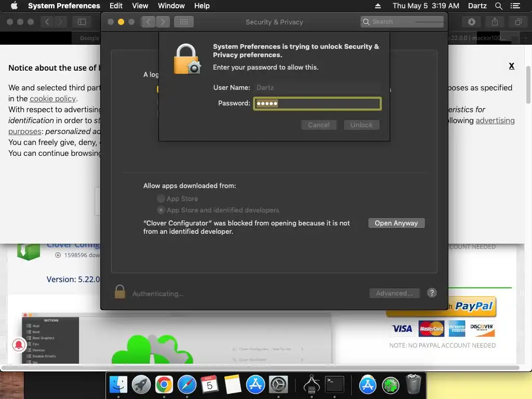This screenshot has width=532, height=399.
Task: Select App Store and identified developers option
Action: point(161,210)
